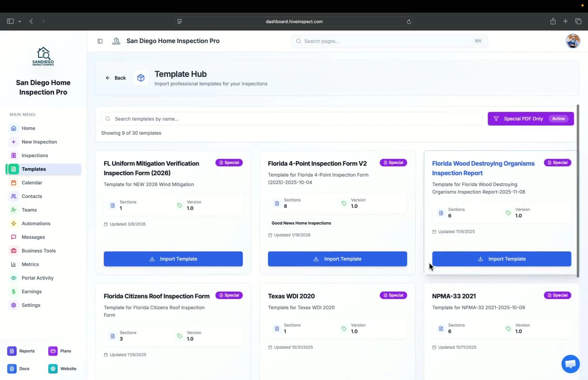Click the Business Tools briefcase icon
588x380 pixels.
[13, 251]
